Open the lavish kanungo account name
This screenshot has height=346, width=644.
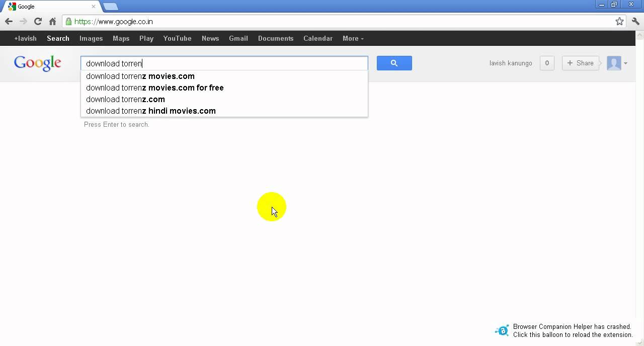(x=511, y=63)
